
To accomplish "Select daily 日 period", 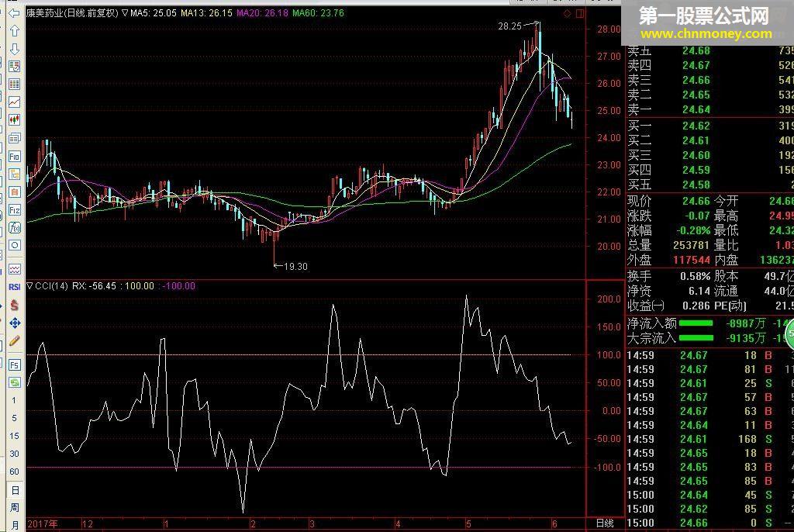I will pos(15,490).
